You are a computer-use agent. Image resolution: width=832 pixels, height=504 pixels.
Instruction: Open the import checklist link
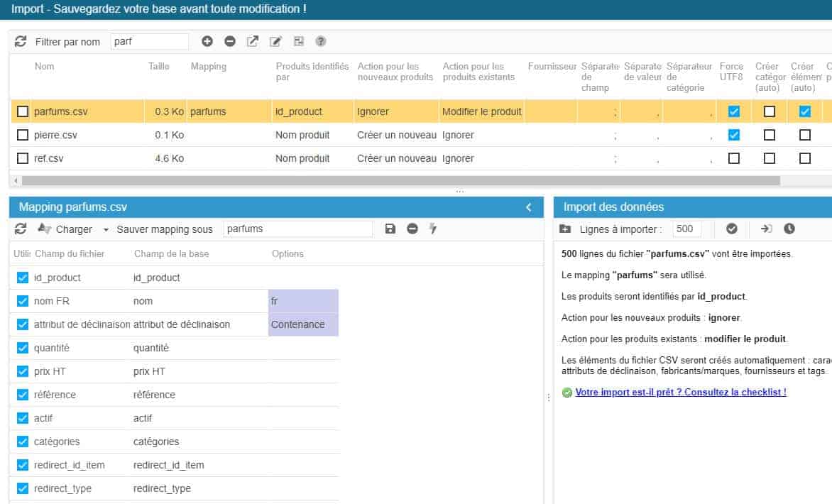[x=680, y=392]
